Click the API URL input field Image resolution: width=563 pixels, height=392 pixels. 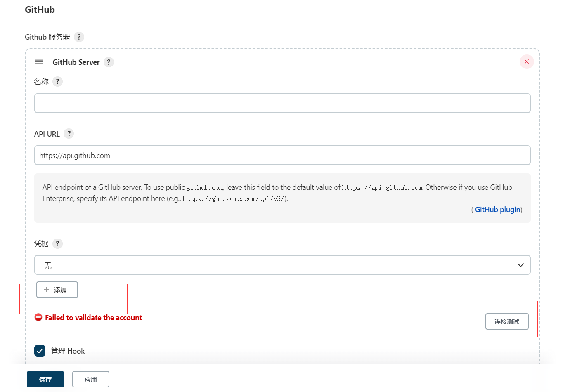282,155
